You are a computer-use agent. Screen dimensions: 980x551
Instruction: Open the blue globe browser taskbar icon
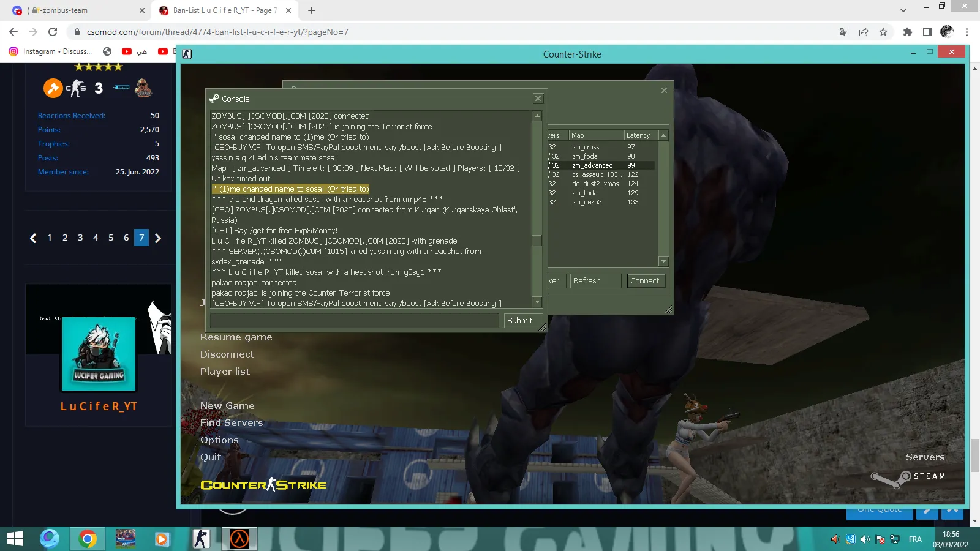click(x=50, y=539)
